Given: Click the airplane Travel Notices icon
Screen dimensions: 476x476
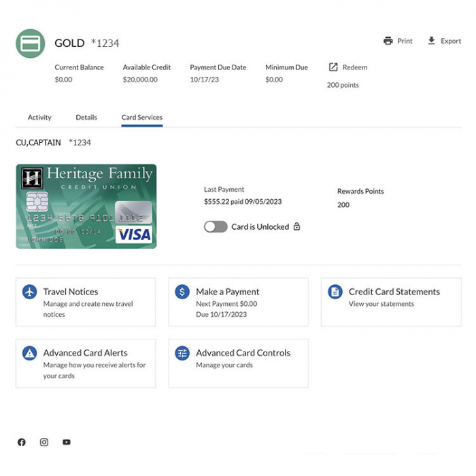Looking at the screenshot, I should [x=30, y=292].
